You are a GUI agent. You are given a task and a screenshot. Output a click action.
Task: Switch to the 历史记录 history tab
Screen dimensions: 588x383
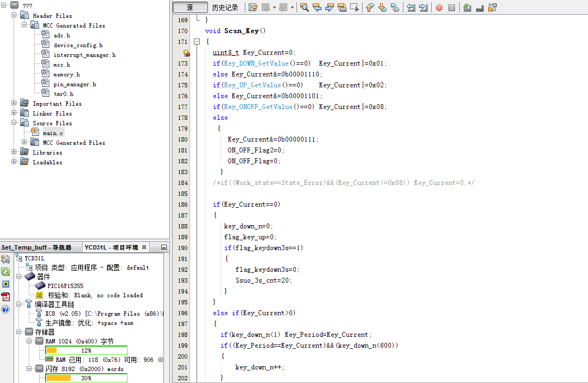(x=225, y=8)
